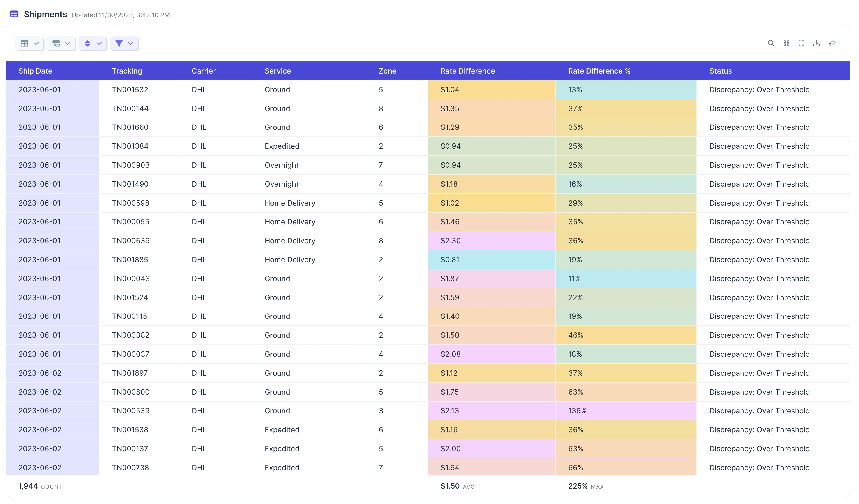Sort by the Ship Date column header
Image resolution: width=859 pixels, height=504 pixels.
coord(35,71)
